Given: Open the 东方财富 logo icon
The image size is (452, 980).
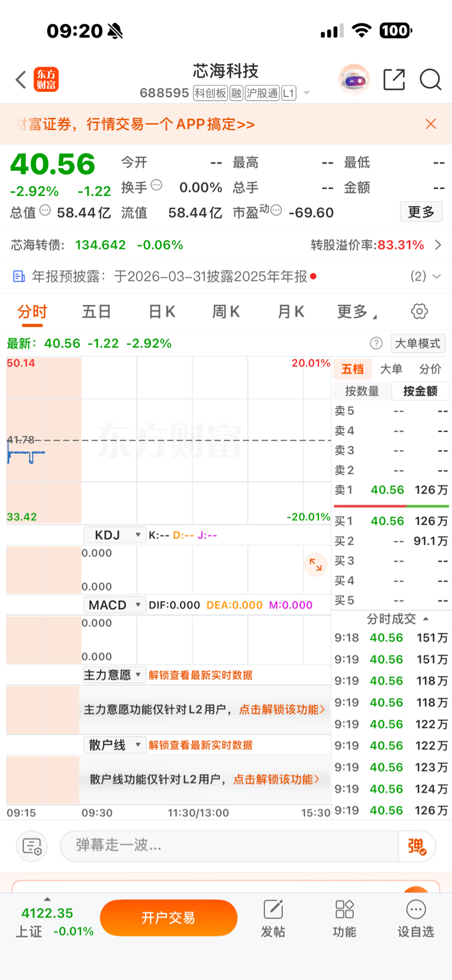Looking at the screenshot, I should pyautogui.click(x=46, y=79).
